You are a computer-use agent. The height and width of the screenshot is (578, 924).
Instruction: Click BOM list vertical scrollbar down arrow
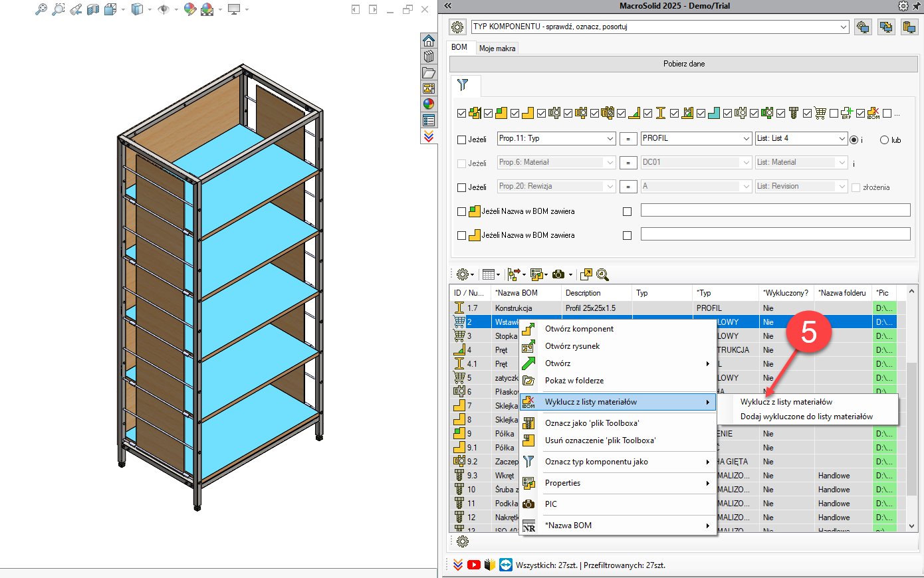(x=912, y=526)
